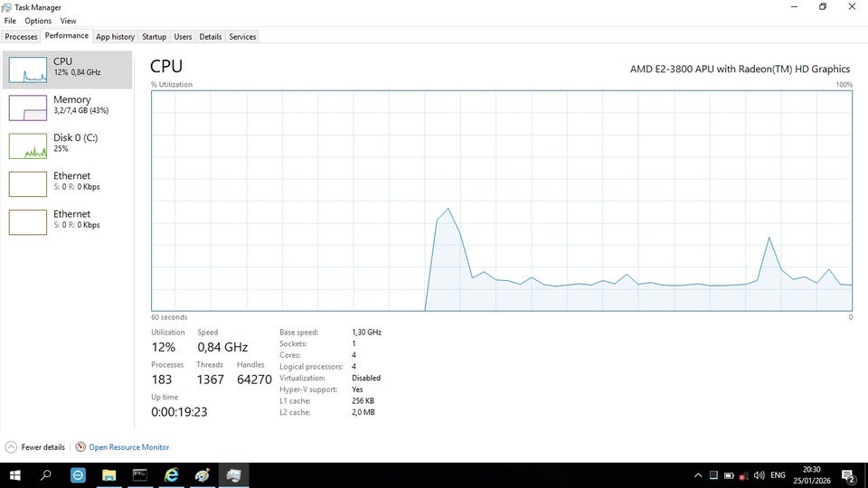Open the File menu
The height and width of the screenshot is (488, 868).
(10, 21)
